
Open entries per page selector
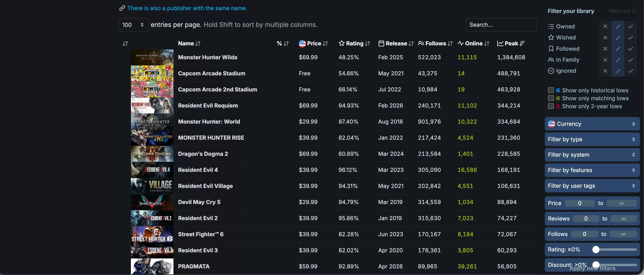point(134,25)
